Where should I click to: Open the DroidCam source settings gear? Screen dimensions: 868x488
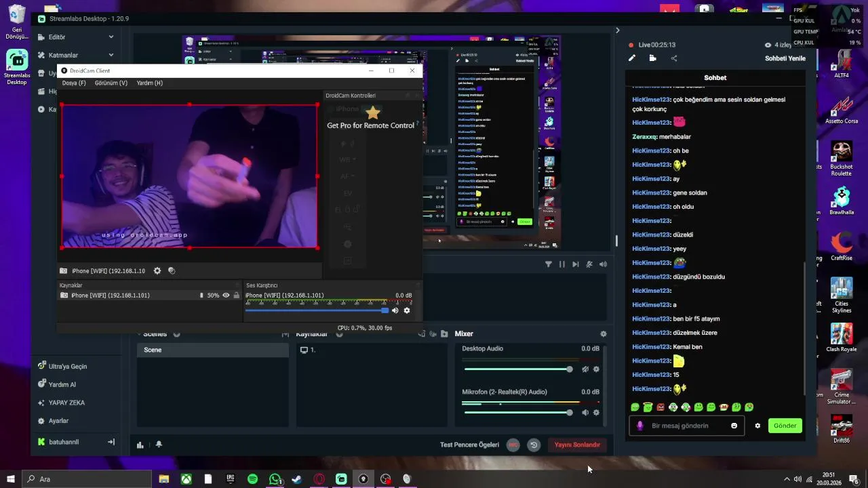tap(157, 270)
